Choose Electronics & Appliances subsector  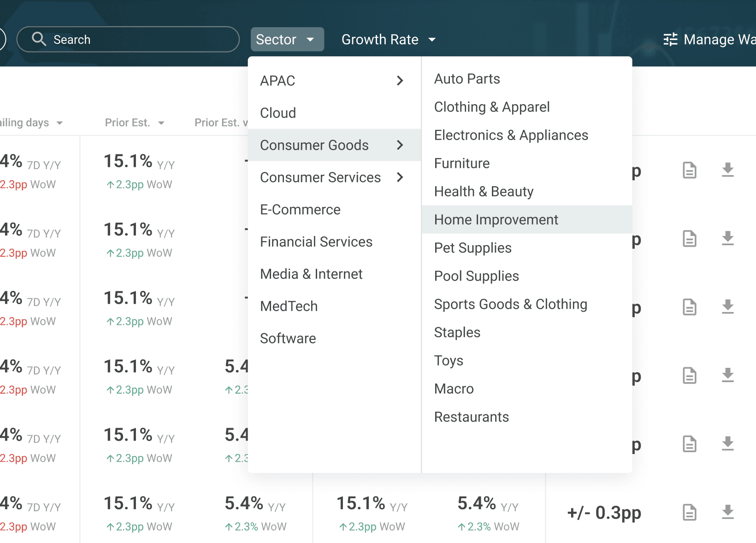(x=527, y=135)
